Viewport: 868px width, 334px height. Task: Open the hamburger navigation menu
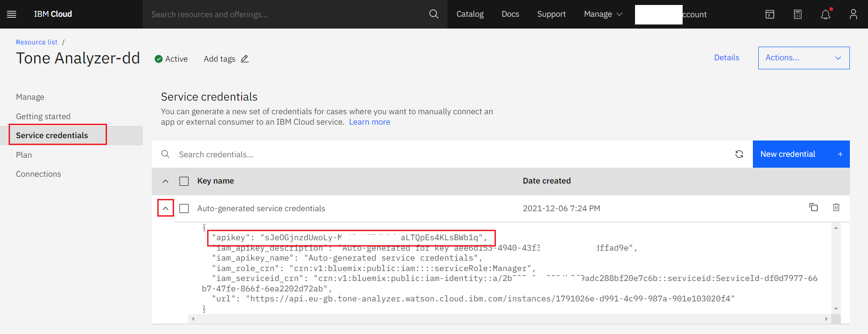[12, 14]
